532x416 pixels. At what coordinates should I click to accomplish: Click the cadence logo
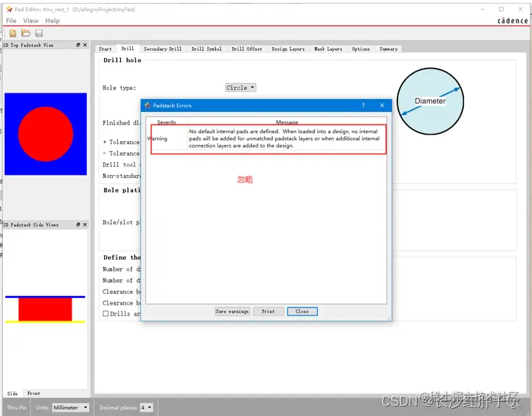point(512,21)
